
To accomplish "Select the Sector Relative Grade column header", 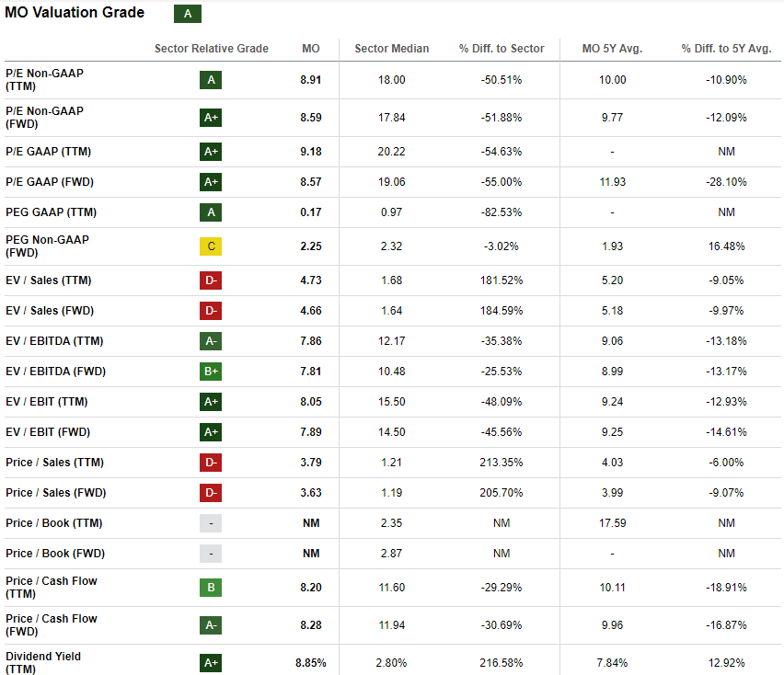I will 212,49.
